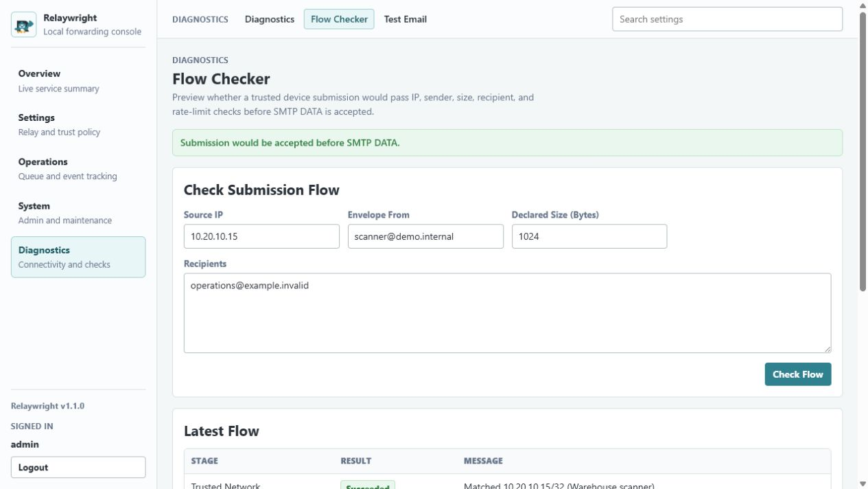
Task: Click the MESSAGE column header
Action: coord(483,461)
